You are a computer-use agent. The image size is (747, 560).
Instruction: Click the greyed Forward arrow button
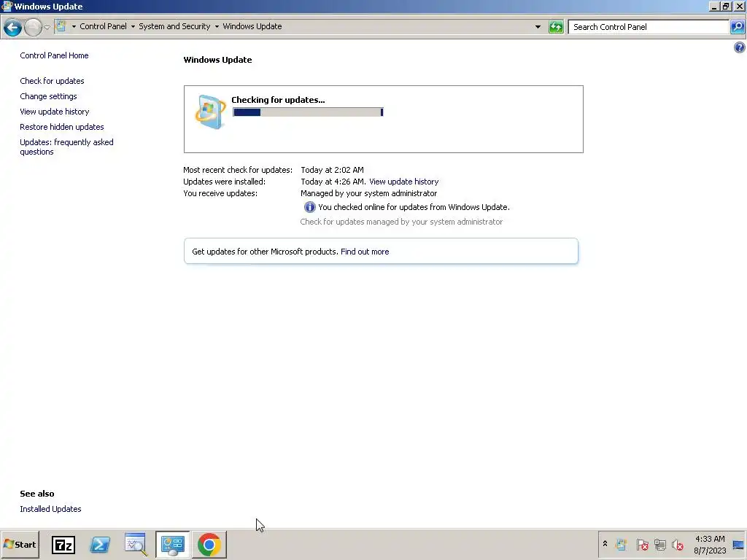[x=33, y=27]
